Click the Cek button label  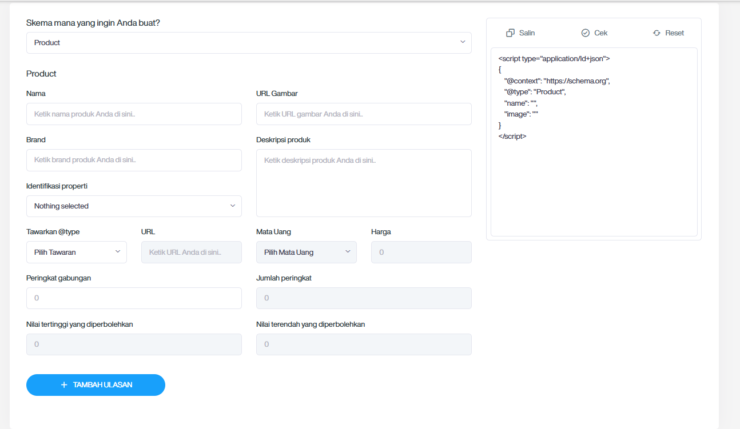pyautogui.click(x=601, y=33)
